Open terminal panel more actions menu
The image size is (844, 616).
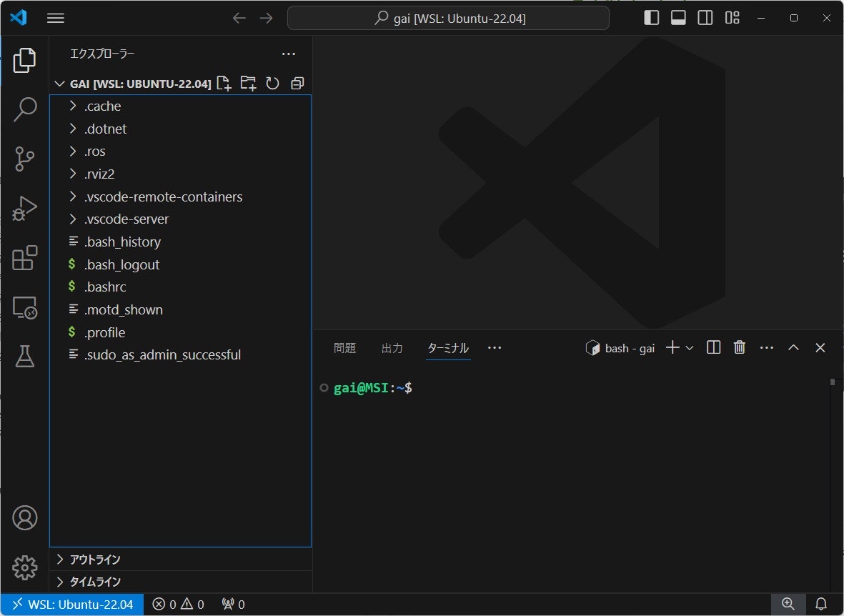[x=767, y=348]
